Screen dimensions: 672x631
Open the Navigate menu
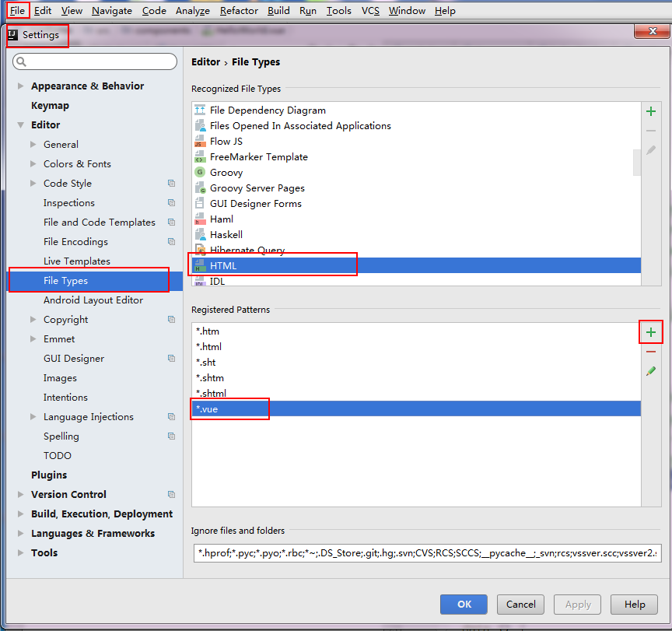tap(112, 11)
